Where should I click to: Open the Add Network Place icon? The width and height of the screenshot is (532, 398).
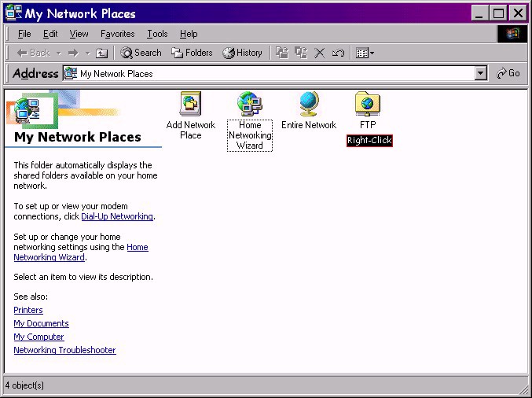[191, 105]
